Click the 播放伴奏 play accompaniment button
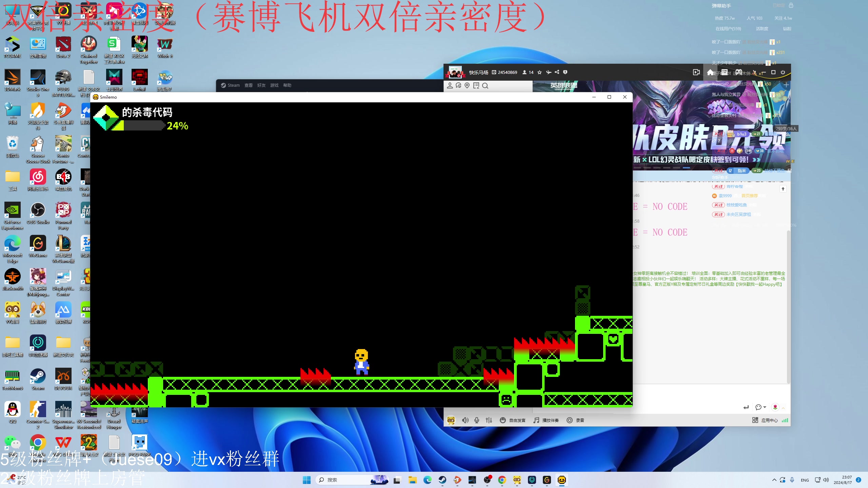 point(546,420)
